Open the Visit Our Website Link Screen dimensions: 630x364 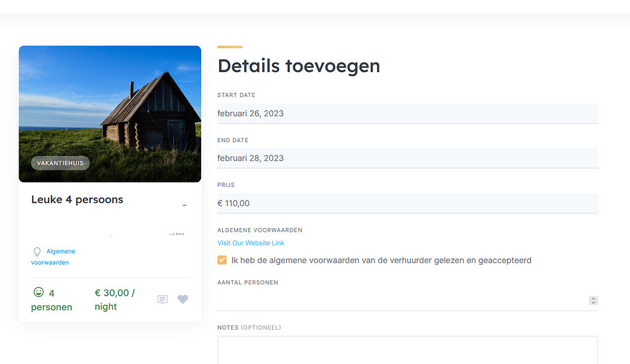250,243
